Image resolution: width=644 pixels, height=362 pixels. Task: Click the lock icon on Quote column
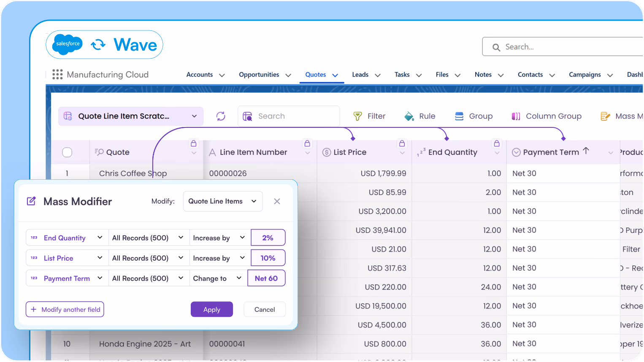pos(193,143)
